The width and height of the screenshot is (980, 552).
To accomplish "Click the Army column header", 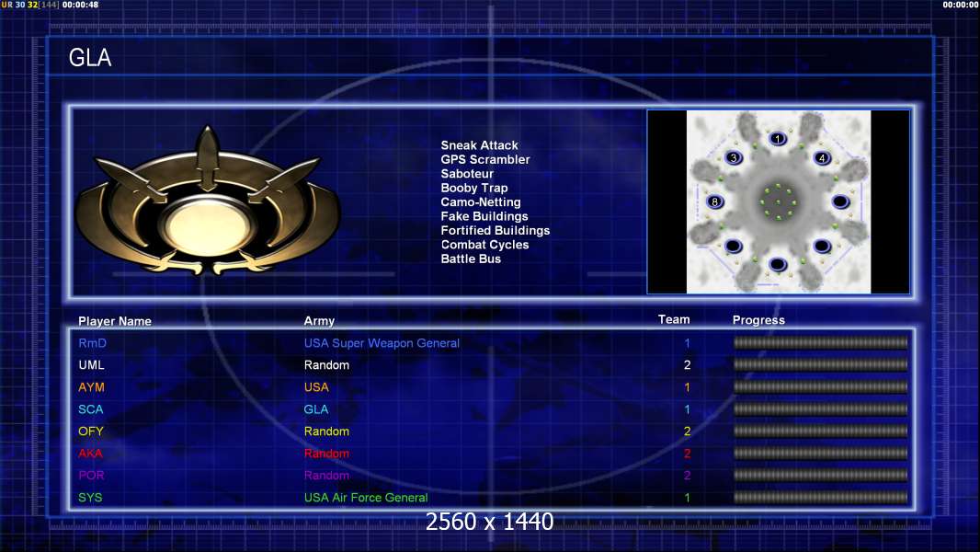I will coord(319,321).
